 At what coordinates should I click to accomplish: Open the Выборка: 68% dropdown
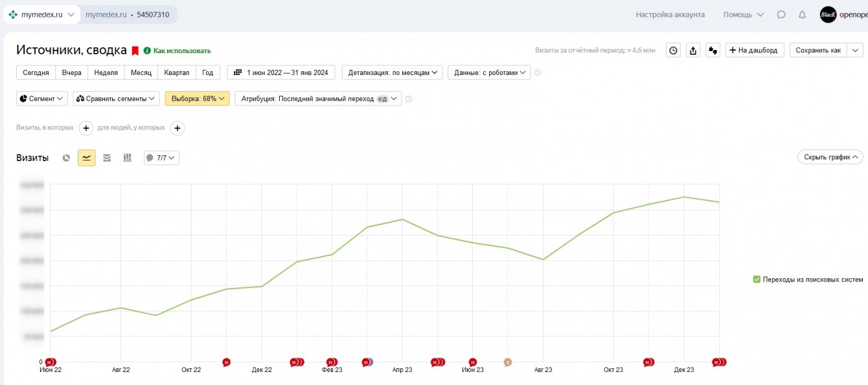coord(198,98)
